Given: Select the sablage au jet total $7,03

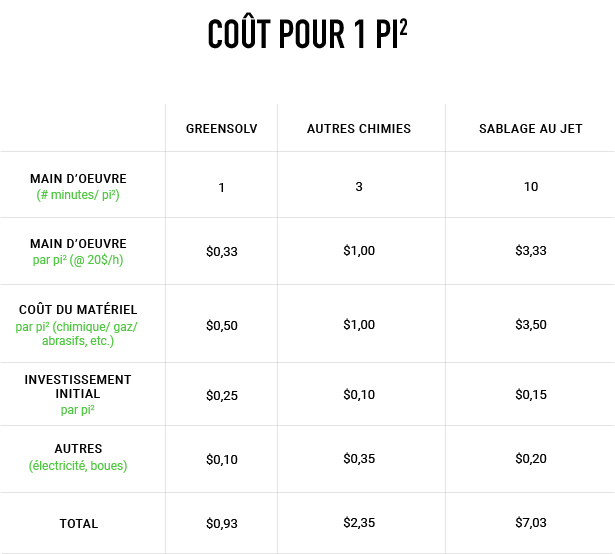Looking at the screenshot, I should click(x=530, y=523).
